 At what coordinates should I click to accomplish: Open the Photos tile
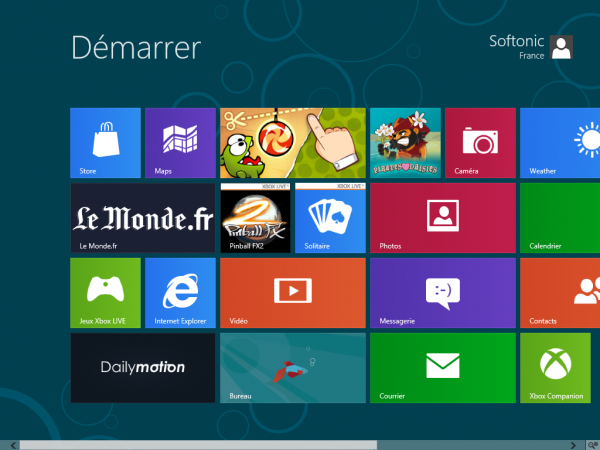click(442, 218)
